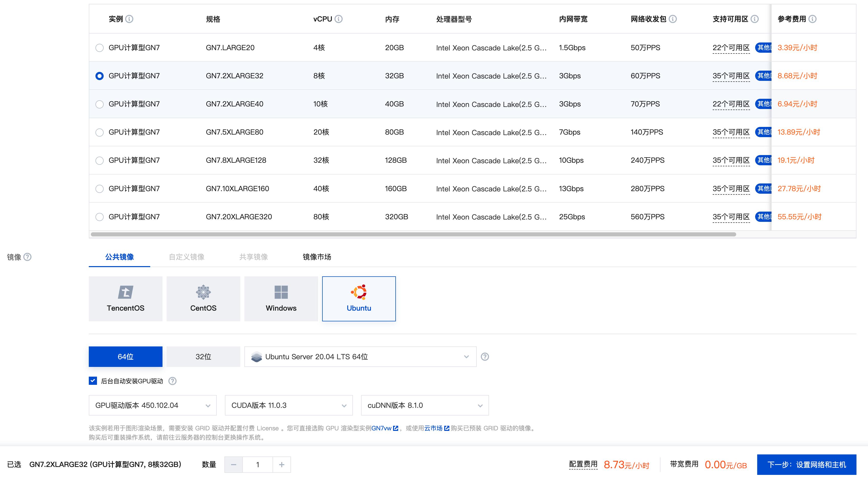
Task: Click help icon beside GPU driver checkbox
Action: [172, 381]
